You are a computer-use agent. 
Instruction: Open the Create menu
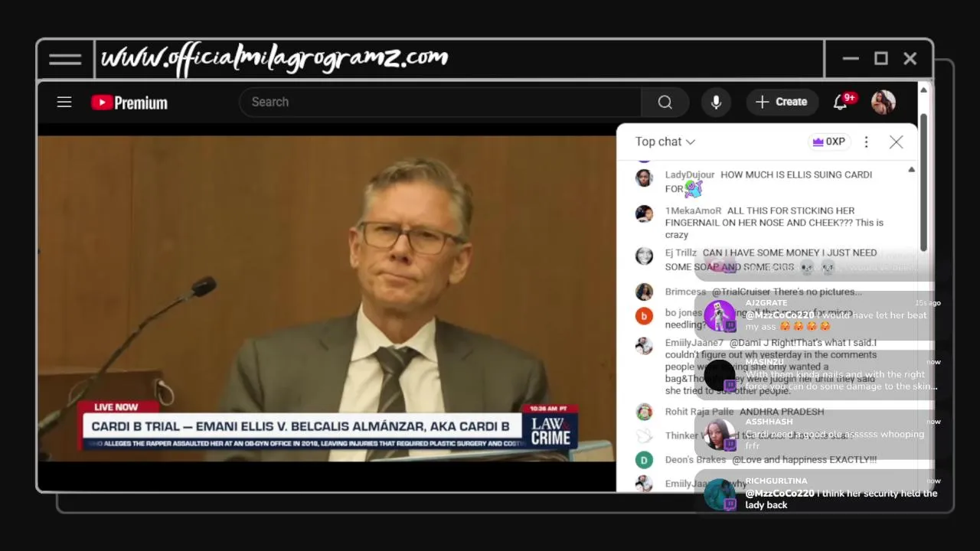(781, 102)
